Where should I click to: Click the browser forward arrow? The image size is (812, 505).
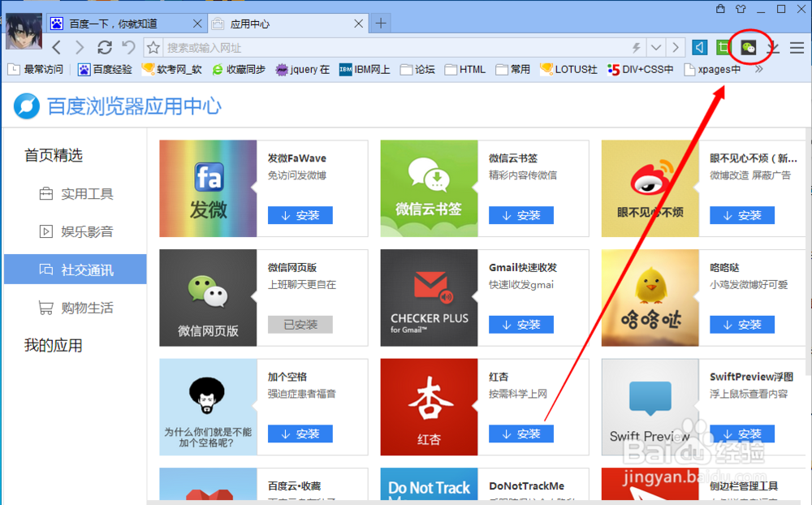click(x=80, y=48)
